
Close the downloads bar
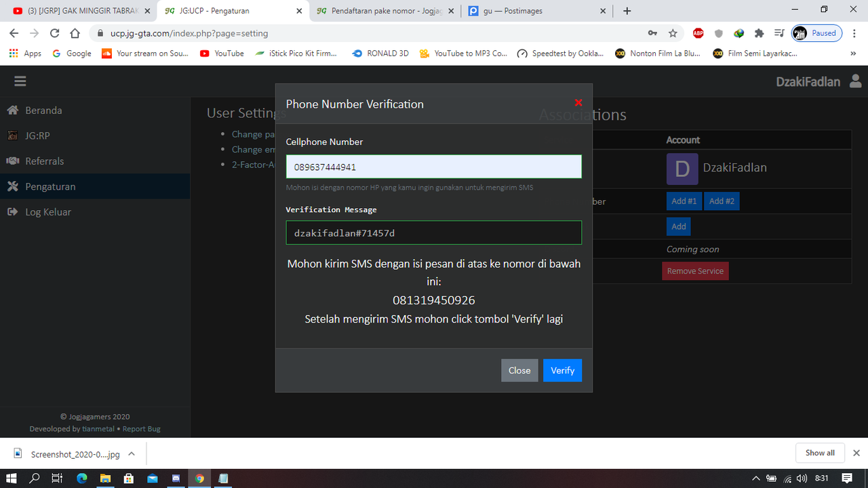click(856, 453)
